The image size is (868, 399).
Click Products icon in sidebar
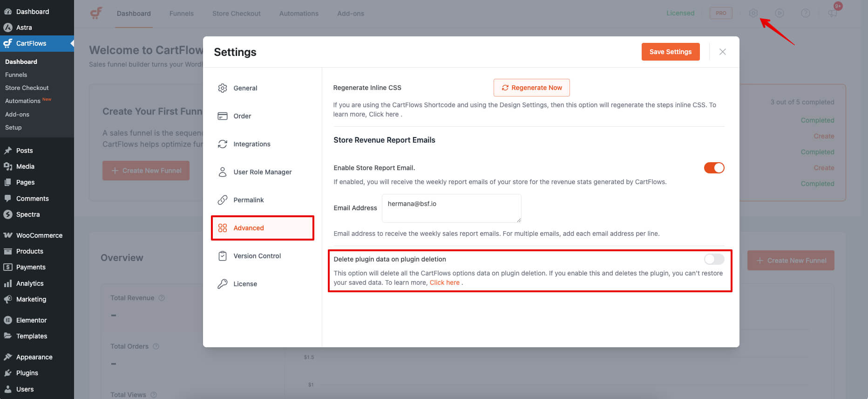[x=8, y=251]
